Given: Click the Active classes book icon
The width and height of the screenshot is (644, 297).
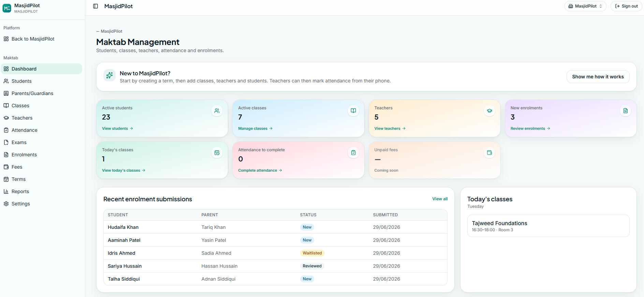Looking at the screenshot, I should [x=353, y=111].
